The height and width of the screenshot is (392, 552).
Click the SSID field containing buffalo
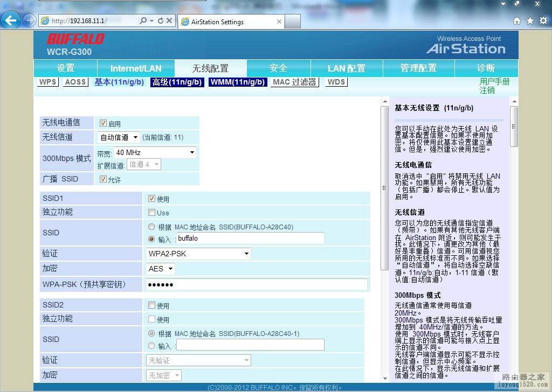pyautogui.click(x=250, y=239)
